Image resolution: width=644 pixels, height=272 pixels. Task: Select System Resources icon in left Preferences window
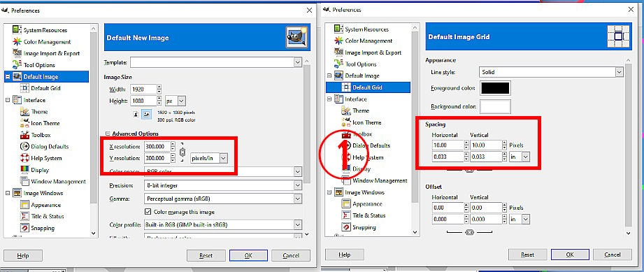tap(17, 29)
